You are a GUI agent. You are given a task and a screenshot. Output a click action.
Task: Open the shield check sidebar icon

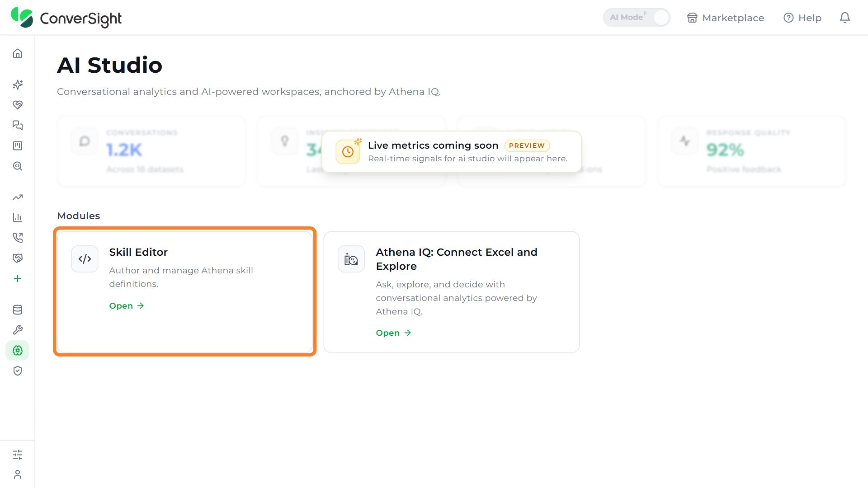(x=18, y=371)
